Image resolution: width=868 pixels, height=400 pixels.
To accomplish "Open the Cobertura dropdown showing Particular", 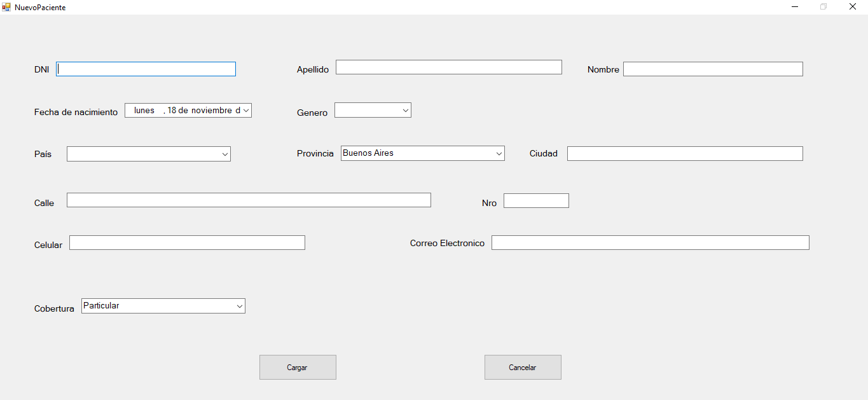I will (239, 306).
